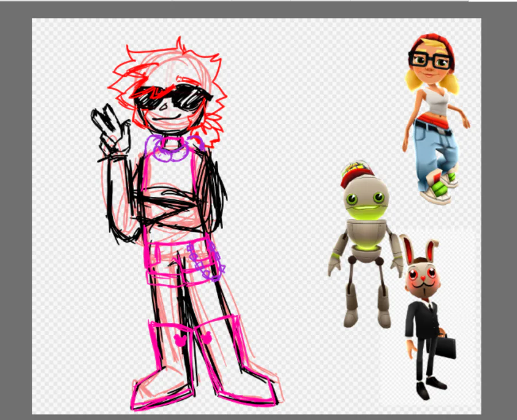Select the green-eyed robot reference image
517x420 pixels.
pyautogui.click(x=365, y=244)
